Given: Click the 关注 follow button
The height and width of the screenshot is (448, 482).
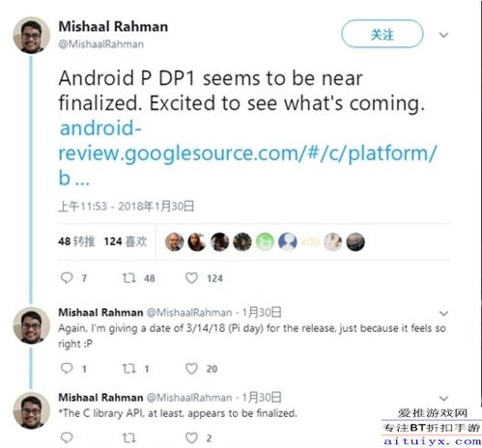Looking at the screenshot, I should pyautogui.click(x=383, y=34).
